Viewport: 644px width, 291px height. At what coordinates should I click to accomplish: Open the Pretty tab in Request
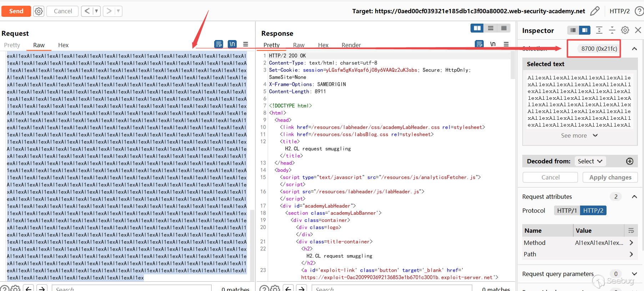click(12, 45)
